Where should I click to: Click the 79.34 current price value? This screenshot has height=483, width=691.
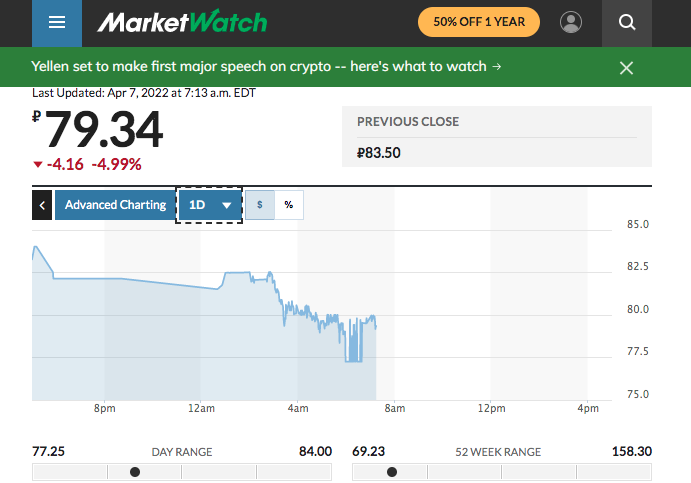(104, 129)
